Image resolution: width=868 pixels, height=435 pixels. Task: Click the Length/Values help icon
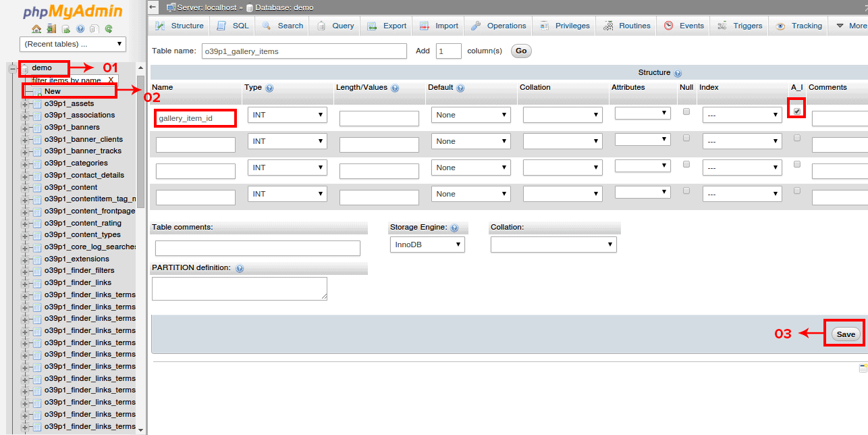tap(395, 88)
